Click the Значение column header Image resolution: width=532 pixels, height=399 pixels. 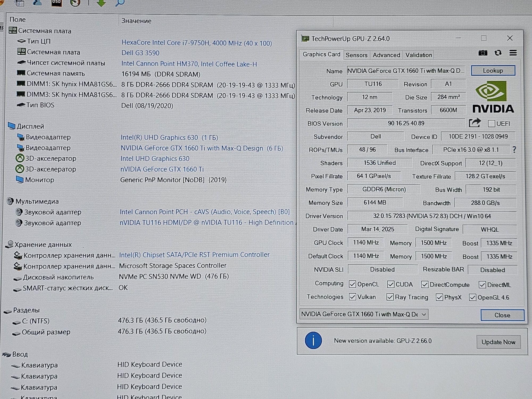pos(136,21)
